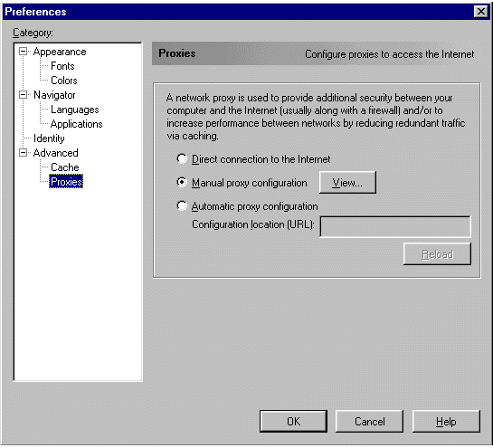Select the Identity category
493x448 pixels.
[49, 138]
